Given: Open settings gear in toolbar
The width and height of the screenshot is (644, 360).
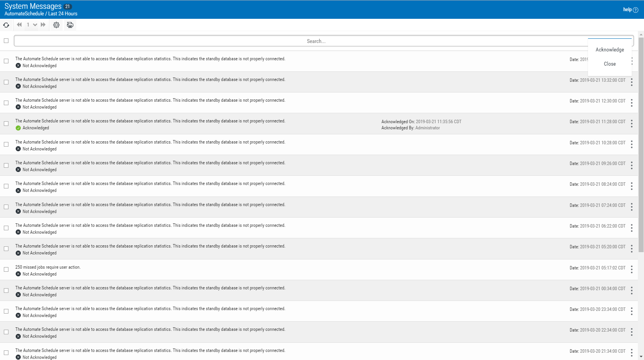Looking at the screenshot, I should pyautogui.click(x=56, y=25).
